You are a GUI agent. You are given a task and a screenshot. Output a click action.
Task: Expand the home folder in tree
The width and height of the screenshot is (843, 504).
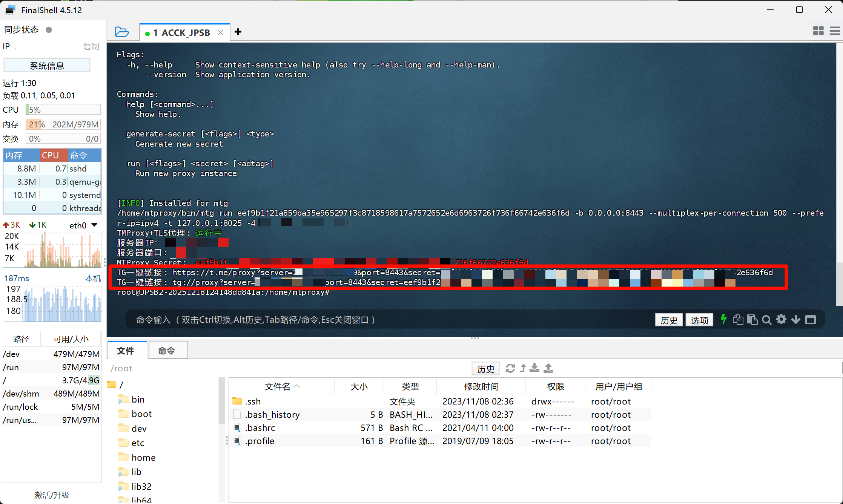point(143,457)
